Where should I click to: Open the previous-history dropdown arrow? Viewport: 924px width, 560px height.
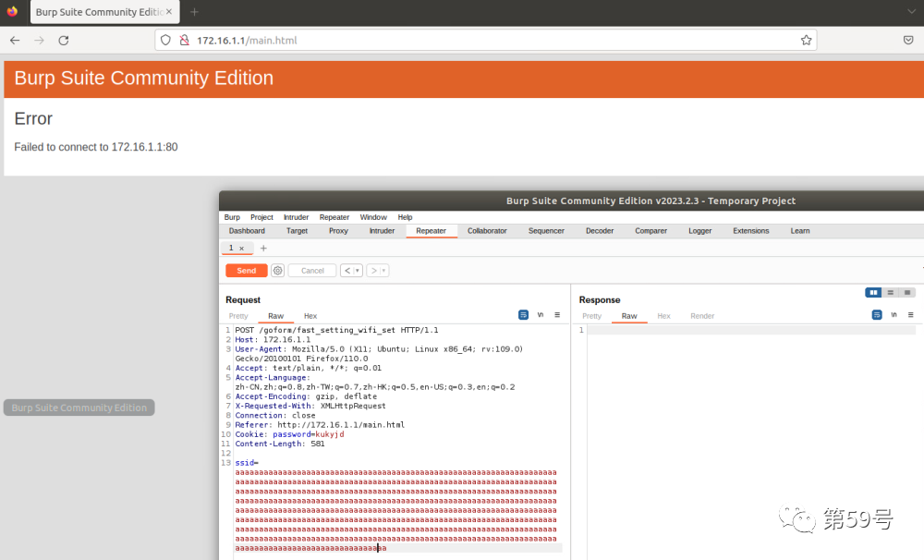(x=357, y=271)
